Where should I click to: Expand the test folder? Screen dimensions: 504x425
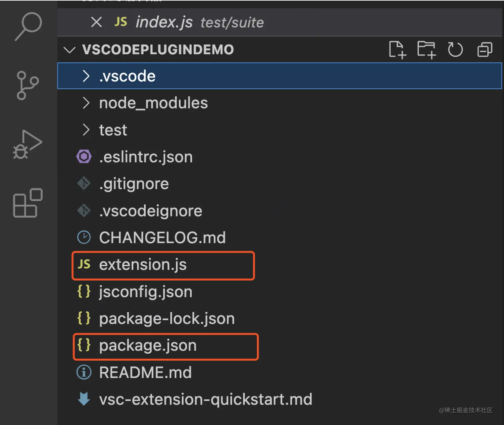click(x=113, y=130)
